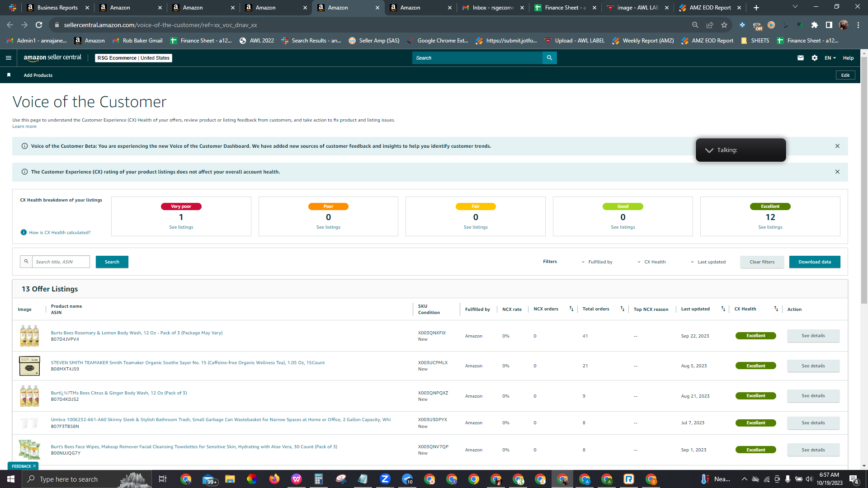
Task: Click the search magnifier button in header
Action: (549, 58)
